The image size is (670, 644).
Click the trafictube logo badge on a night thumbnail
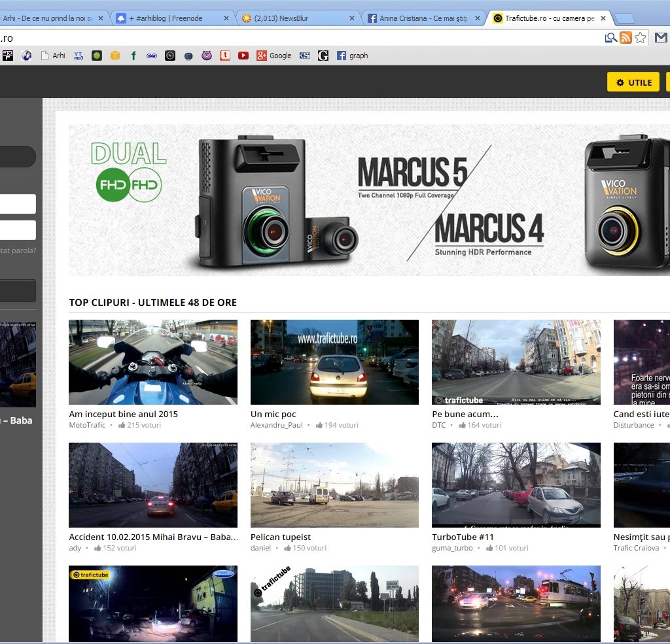91,575
